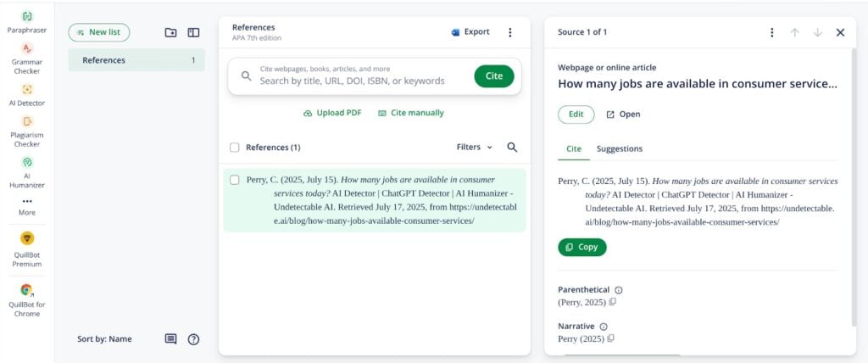The image size is (868, 363).
Task: Copy the full citation
Action: pyautogui.click(x=582, y=247)
